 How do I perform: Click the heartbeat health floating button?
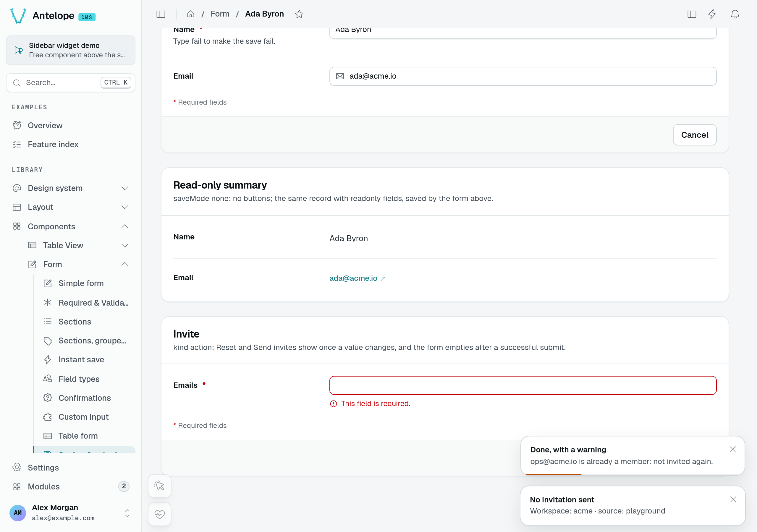coord(160,514)
